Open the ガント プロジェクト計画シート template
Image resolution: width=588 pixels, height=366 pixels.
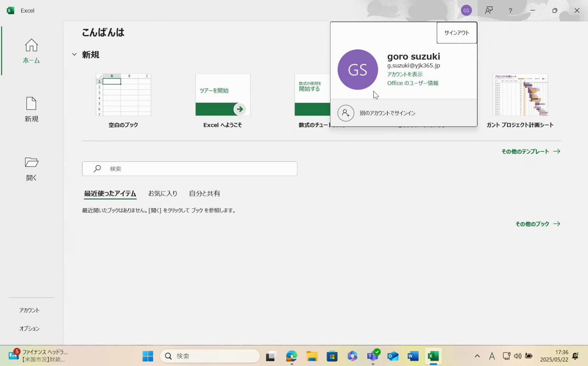520,95
